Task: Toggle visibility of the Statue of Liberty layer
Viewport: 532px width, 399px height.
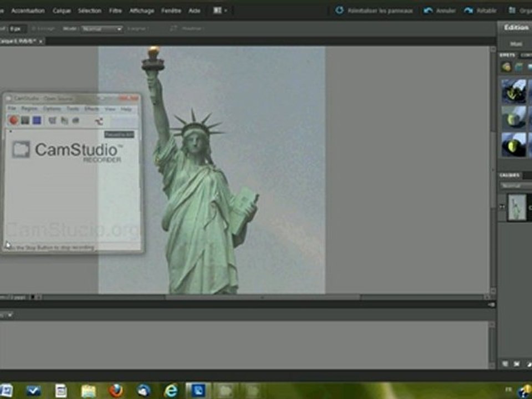Action: tap(502, 207)
